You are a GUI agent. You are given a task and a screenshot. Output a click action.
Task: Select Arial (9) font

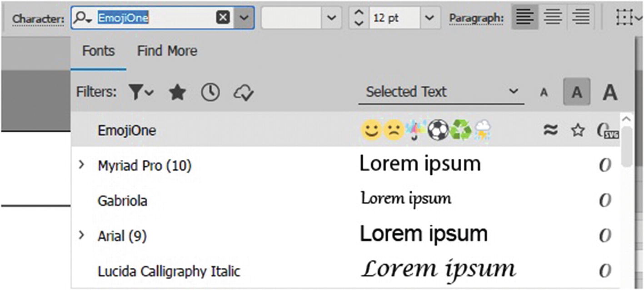(x=122, y=236)
